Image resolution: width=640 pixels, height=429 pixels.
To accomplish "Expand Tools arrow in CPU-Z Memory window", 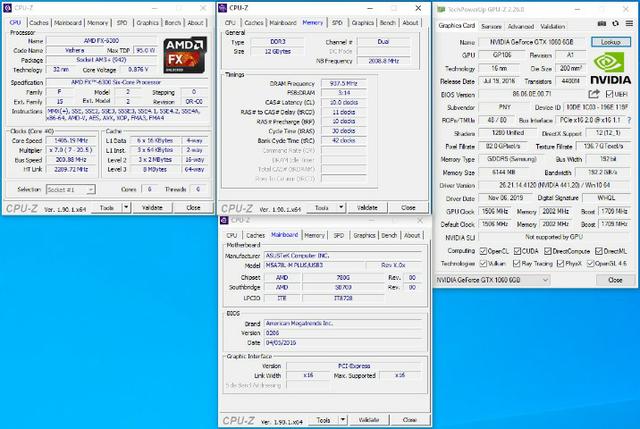I will coord(342,207).
